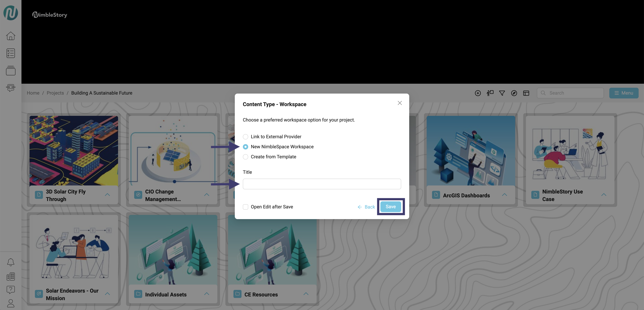
Task: Switch layout using the layout icon
Action: (x=526, y=93)
